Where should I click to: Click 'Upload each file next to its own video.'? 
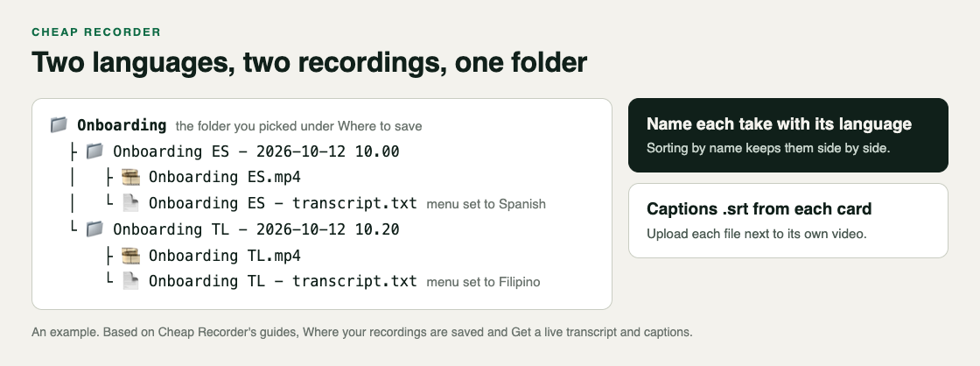tap(756, 234)
